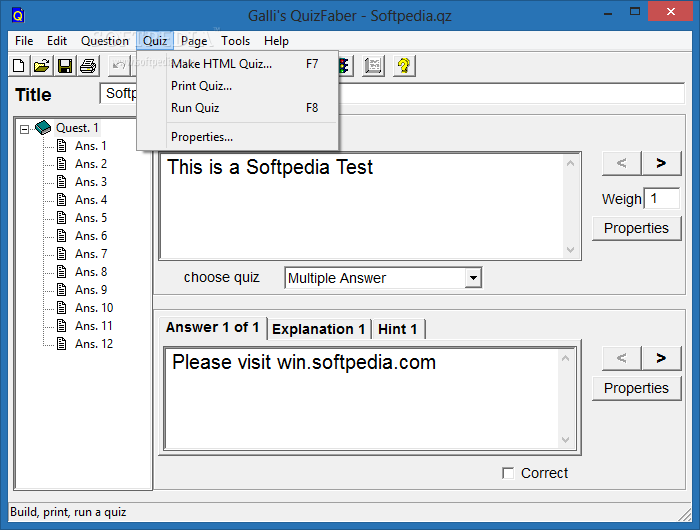Select Ans. 3 in the tree
The height and width of the screenshot is (530, 700).
[x=91, y=182]
